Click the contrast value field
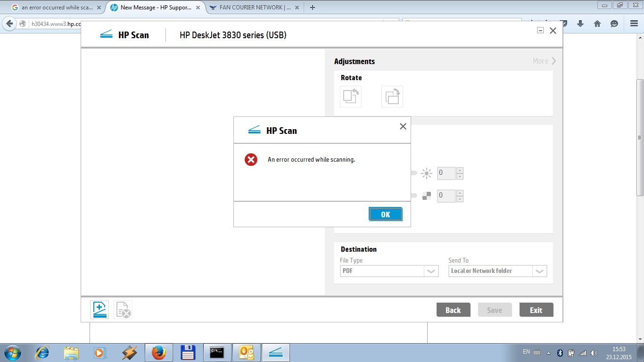This screenshot has width=644, height=362. tap(446, 196)
